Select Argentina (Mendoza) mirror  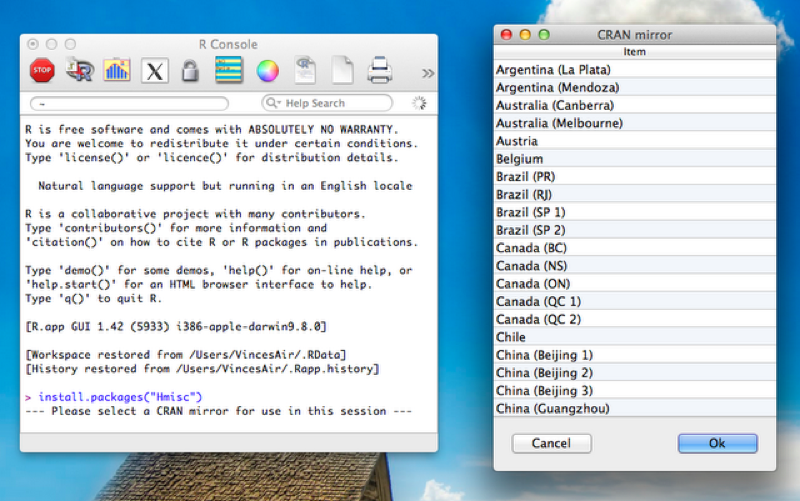(635, 87)
